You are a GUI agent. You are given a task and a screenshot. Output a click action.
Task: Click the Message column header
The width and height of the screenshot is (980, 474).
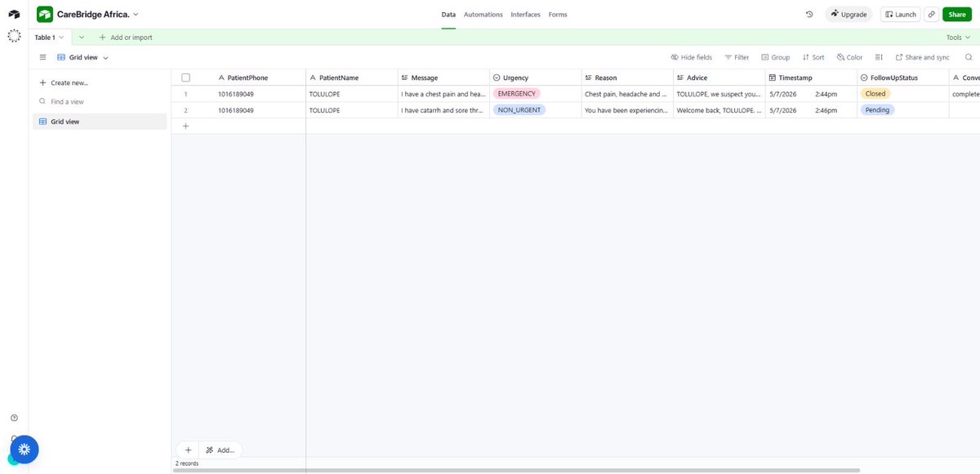[443, 78]
